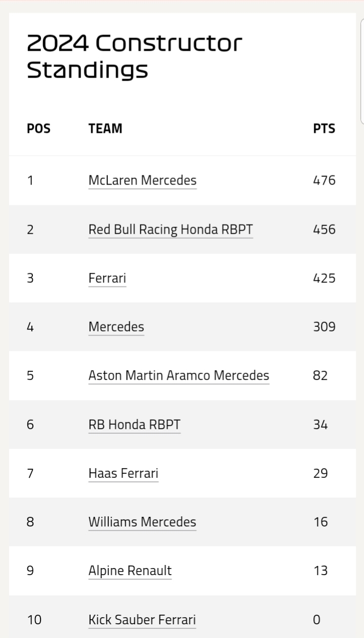Viewport: 364px width, 638px height.
Task: Open the Williams Mercedes team link
Action: coord(142,522)
